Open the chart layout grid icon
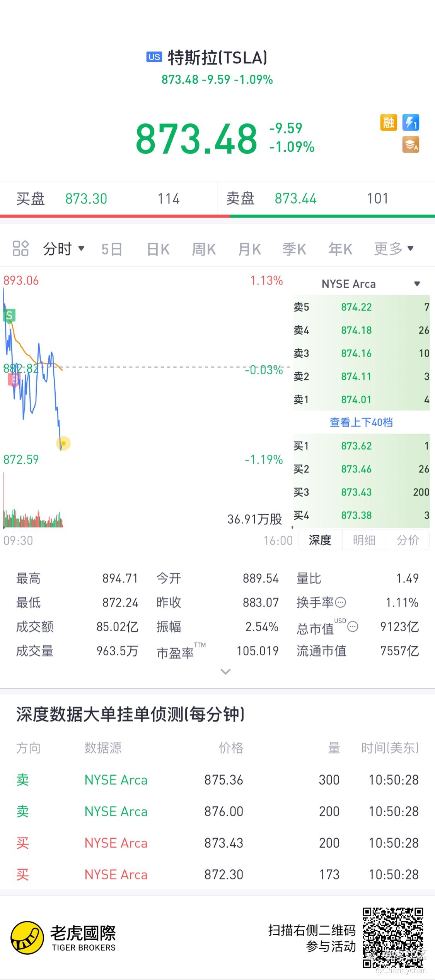This screenshot has height=980, width=435. 20,248
